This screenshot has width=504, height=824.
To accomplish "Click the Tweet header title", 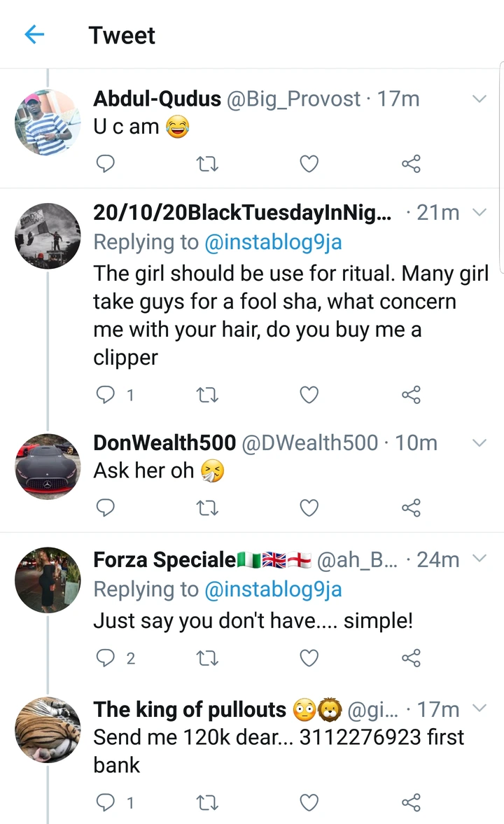I will 122,35.
